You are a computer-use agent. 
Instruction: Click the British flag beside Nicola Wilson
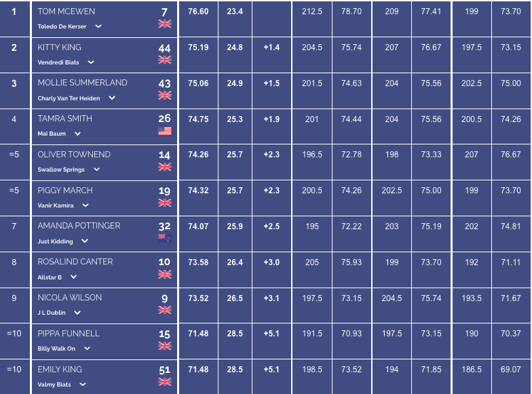click(x=164, y=310)
